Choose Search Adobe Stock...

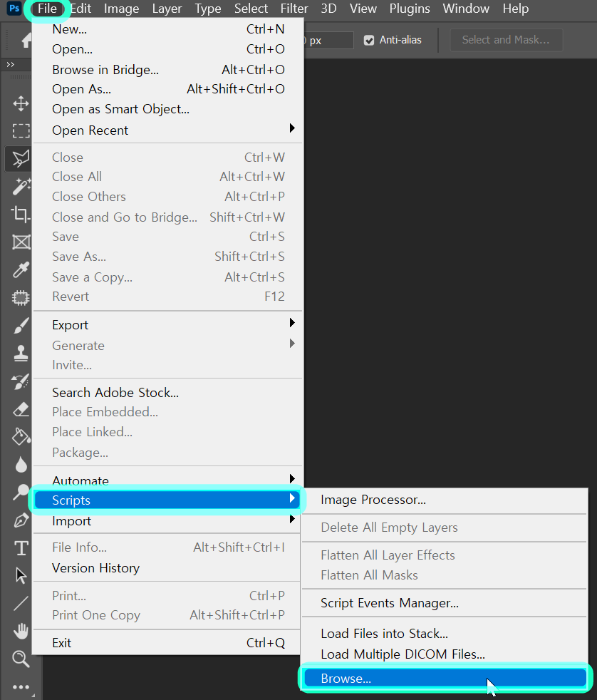[168, 392]
